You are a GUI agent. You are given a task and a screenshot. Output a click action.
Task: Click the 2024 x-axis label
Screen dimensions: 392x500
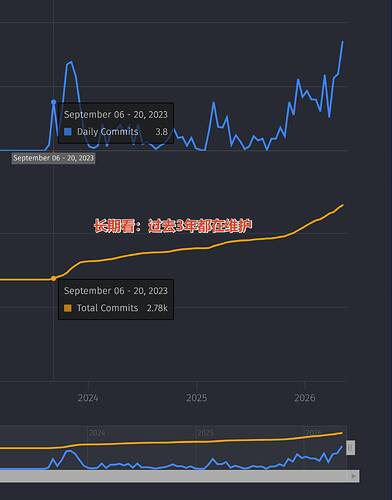tap(88, 398)
